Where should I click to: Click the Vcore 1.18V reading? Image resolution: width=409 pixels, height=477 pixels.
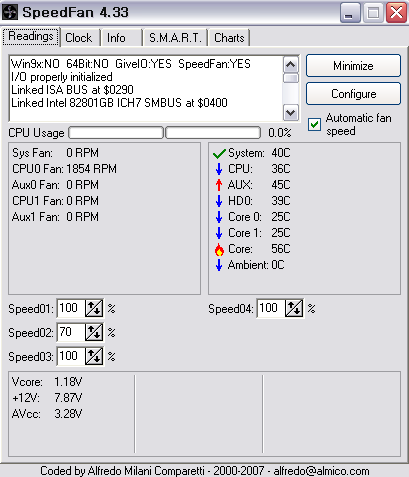point(47,382)
